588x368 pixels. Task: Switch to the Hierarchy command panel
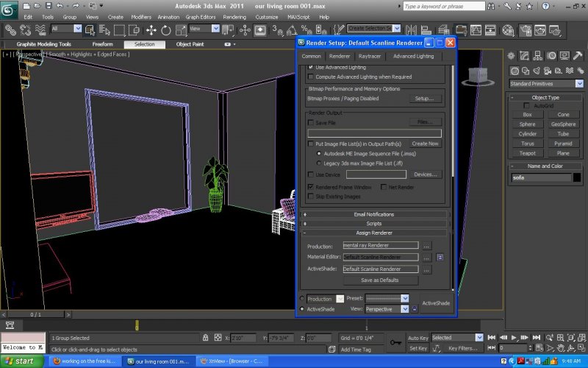[538, 56]
